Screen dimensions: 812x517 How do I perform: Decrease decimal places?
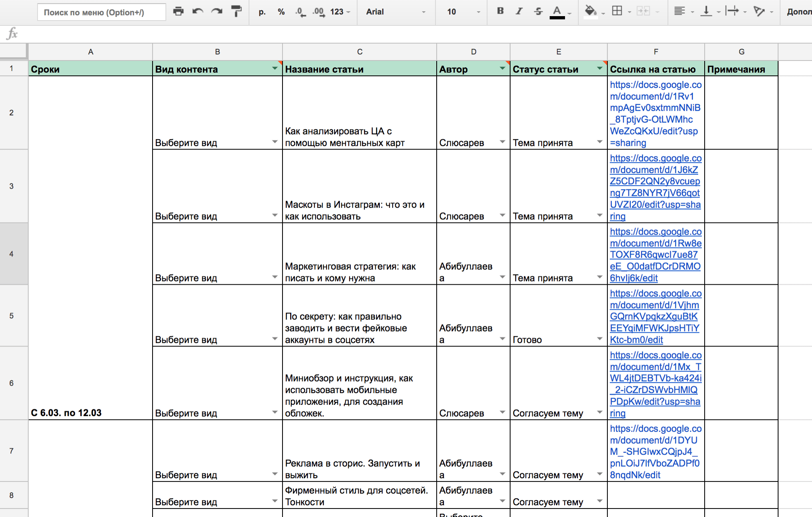(x=300, y=12)
